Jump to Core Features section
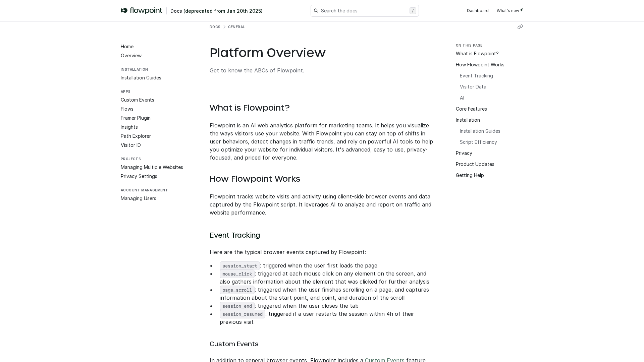This screenshot has width=644, height=362. tap(471, 109)
